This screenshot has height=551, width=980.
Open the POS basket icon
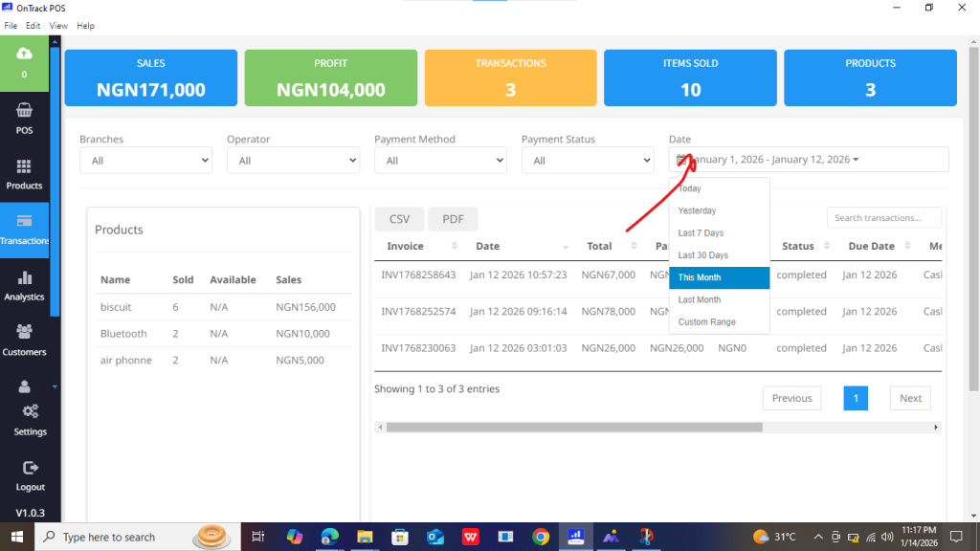24,110
